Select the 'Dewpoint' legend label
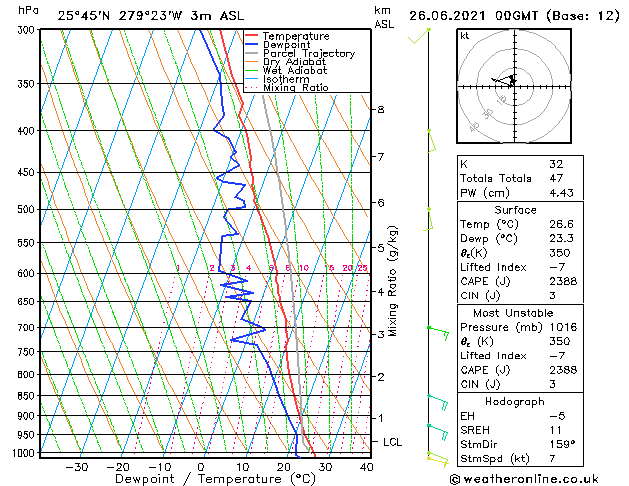This screenshot has width=629, height=486. pyautogui.click(x=286, y=45)
